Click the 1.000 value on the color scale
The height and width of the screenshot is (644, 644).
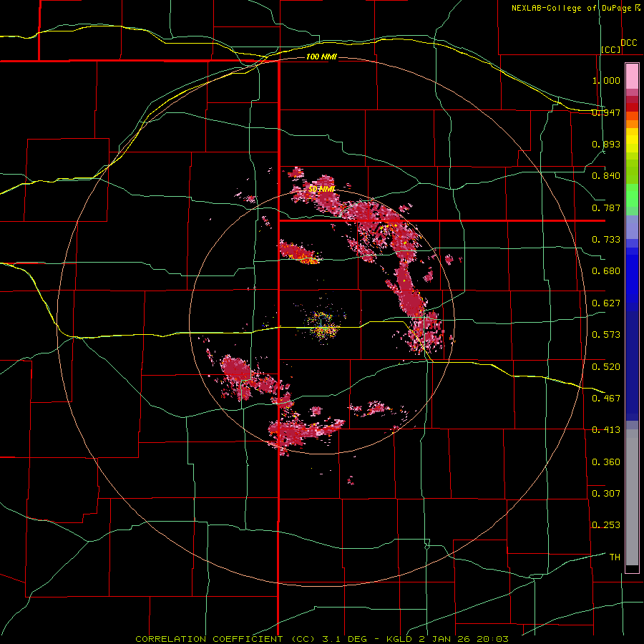[x=606, y=80]
